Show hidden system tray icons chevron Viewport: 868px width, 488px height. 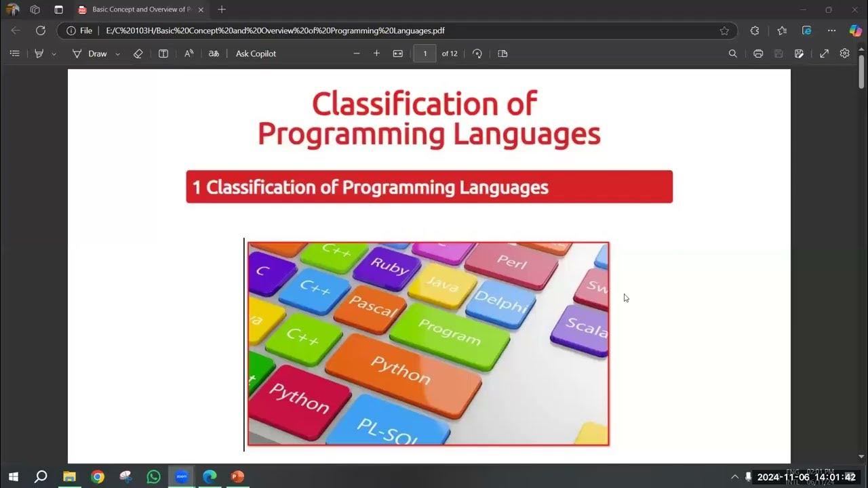point(734,477)
